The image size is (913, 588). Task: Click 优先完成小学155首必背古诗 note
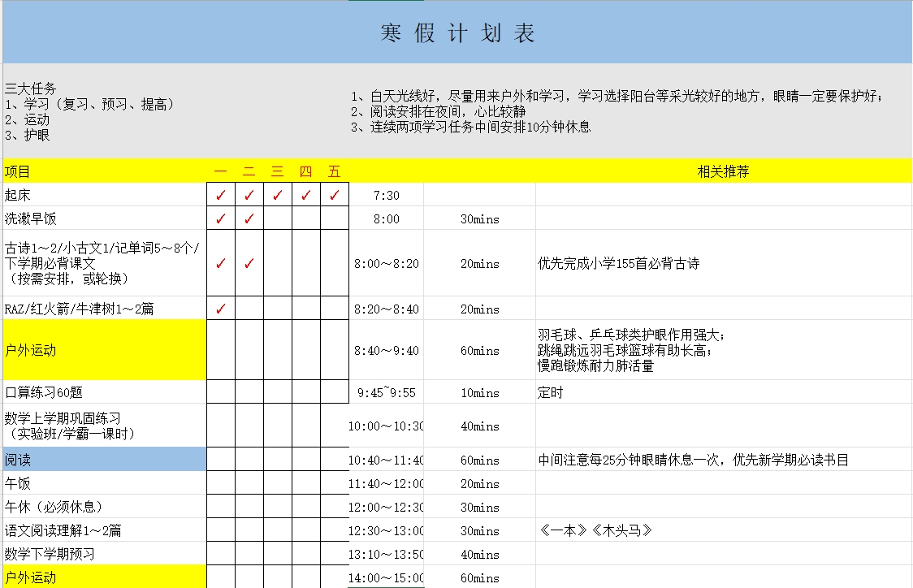[x=618, y=263]
